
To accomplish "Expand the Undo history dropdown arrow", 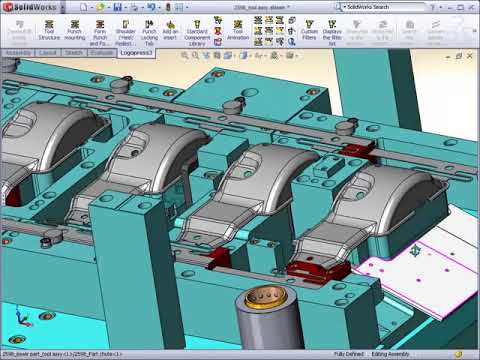I will click(159, 7).
